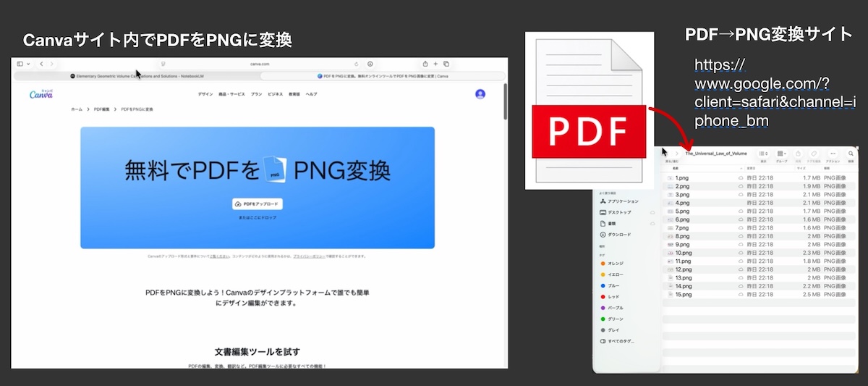The height and width of the screenshot is (386, 868).
Task: Click iCloud status icon of 6.png
Action: coord(740,219)
